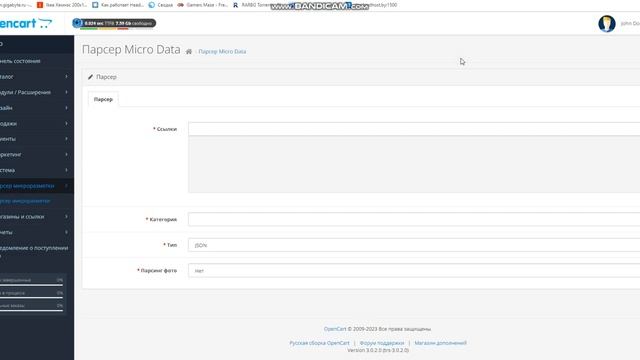The width and height of the screenshot is (640, 360).
Task: Expand the Система sidebar menu
Action: (x=37, y=170)
